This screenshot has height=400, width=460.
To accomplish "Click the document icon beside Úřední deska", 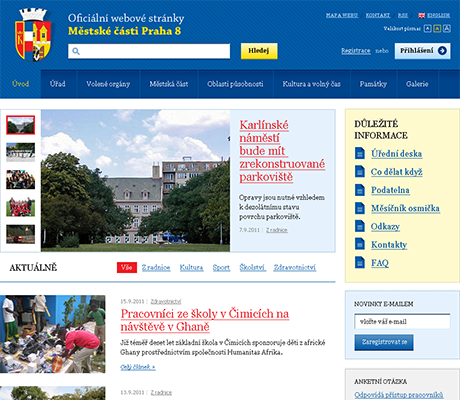I will point(360,153).
